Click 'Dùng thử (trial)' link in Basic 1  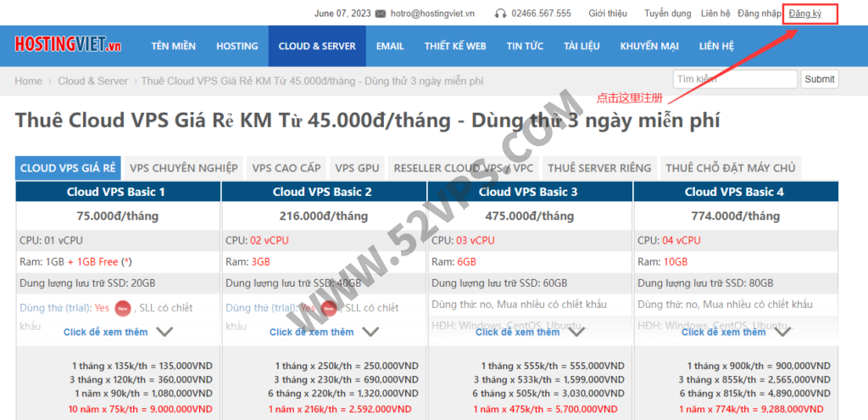55,307
